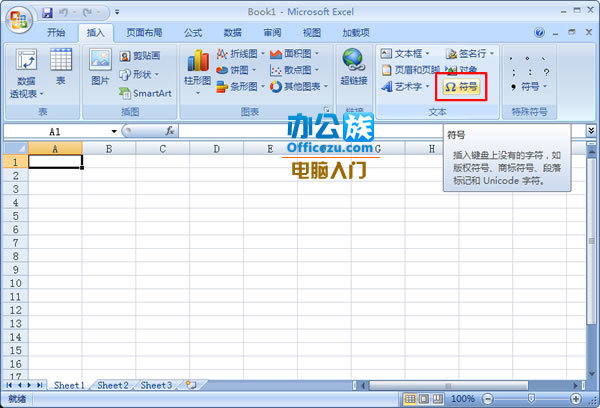Click the zoom slider handle
The width and height of the screenshot is (600, 408).
(531, 399)
